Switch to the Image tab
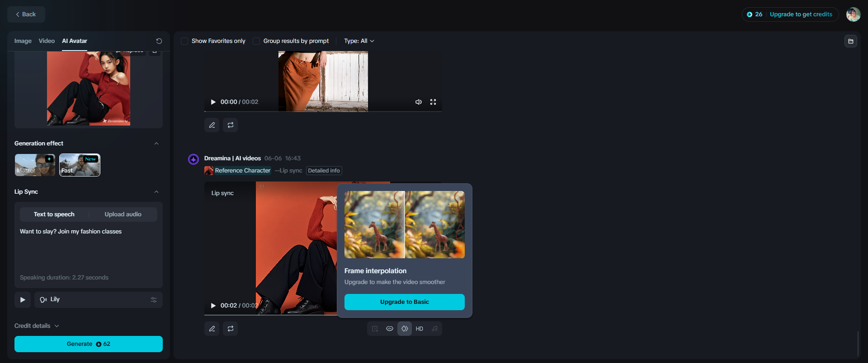The height and width of the screenshot is (363, 868). click(23, 41)
